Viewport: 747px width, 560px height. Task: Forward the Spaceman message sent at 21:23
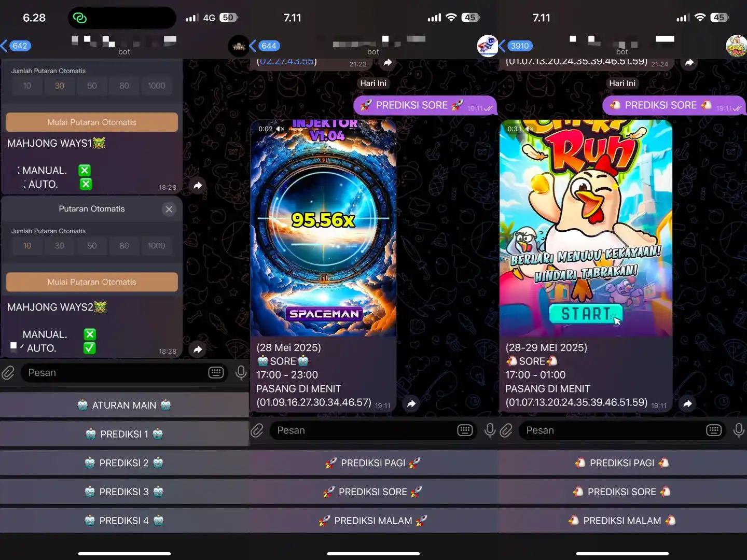click(x=388, y=63)
